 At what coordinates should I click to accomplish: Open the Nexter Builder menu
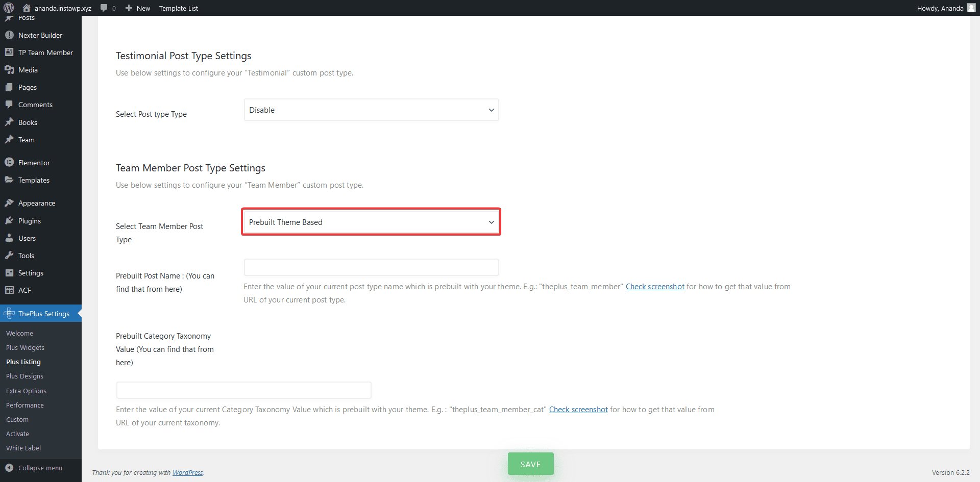[x=40, y=35]
